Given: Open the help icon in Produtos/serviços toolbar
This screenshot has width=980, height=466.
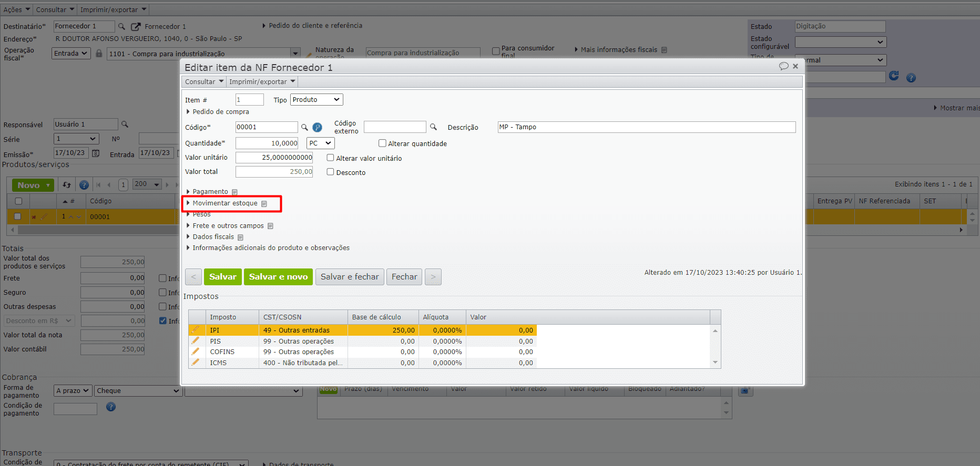Looking at the screenshot, I should coord(84,185).
